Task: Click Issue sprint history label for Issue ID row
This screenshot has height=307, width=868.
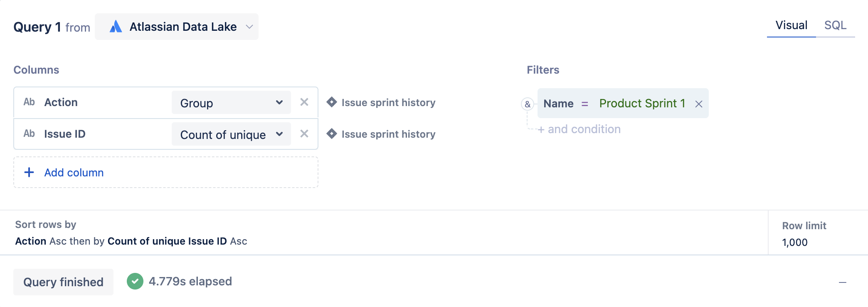Action: point(388,134)
